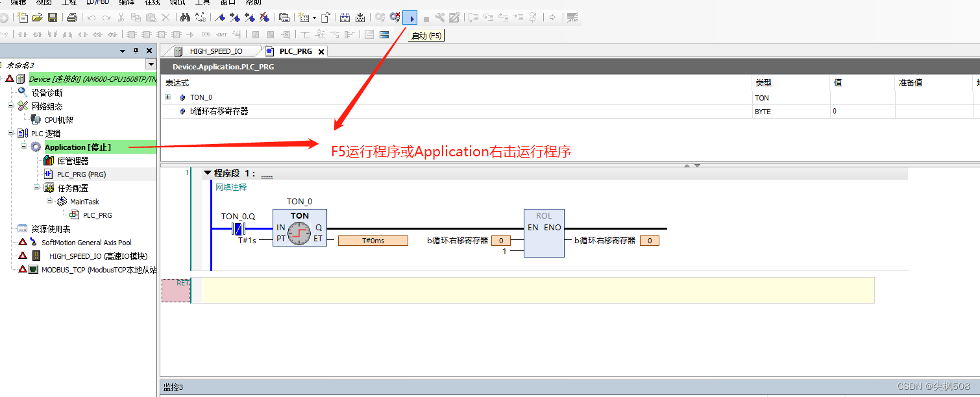980x397 pixels.
Task: Save the project using the floppy icon
Action: pyautogui.click(x=53, y=18)
